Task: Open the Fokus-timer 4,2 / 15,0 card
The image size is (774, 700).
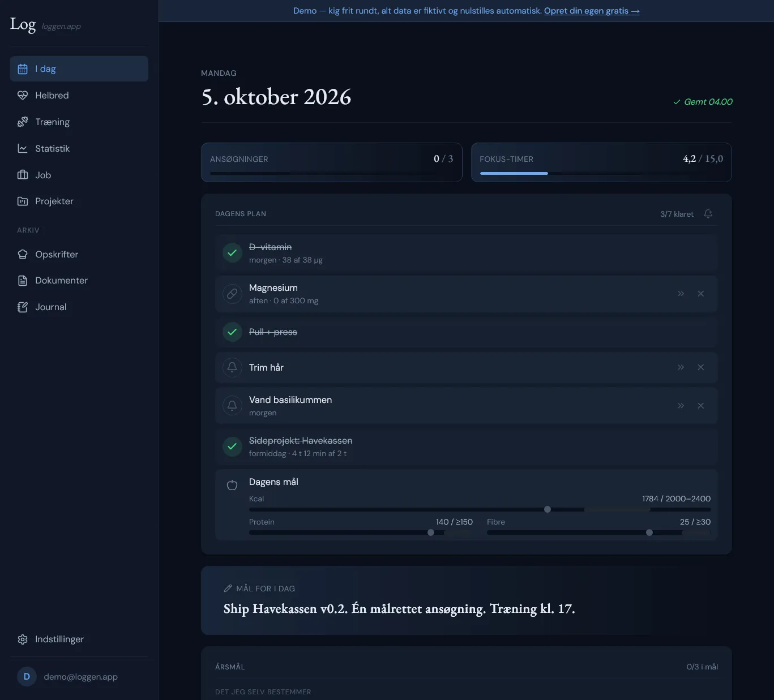Action: tap(601, 162)
